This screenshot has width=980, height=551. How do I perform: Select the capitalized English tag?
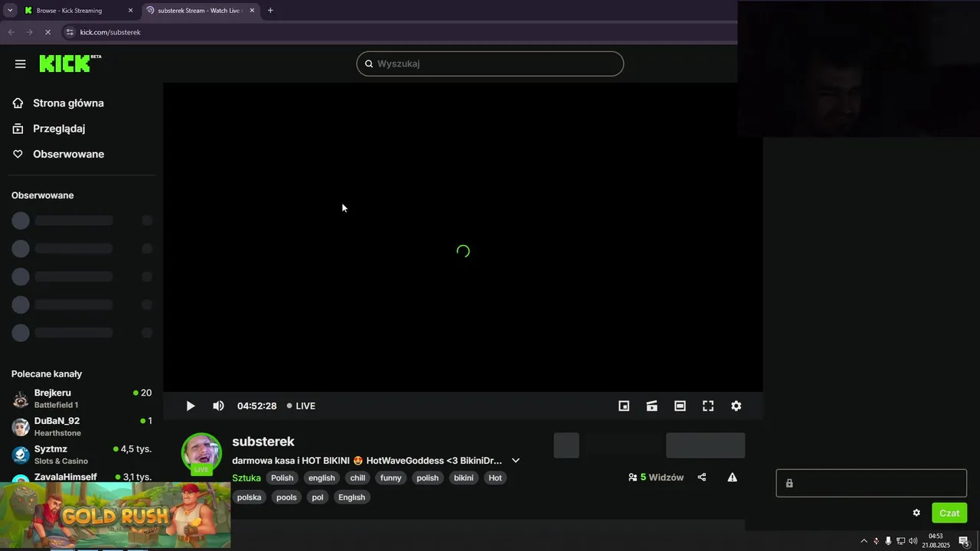point(351,497)
